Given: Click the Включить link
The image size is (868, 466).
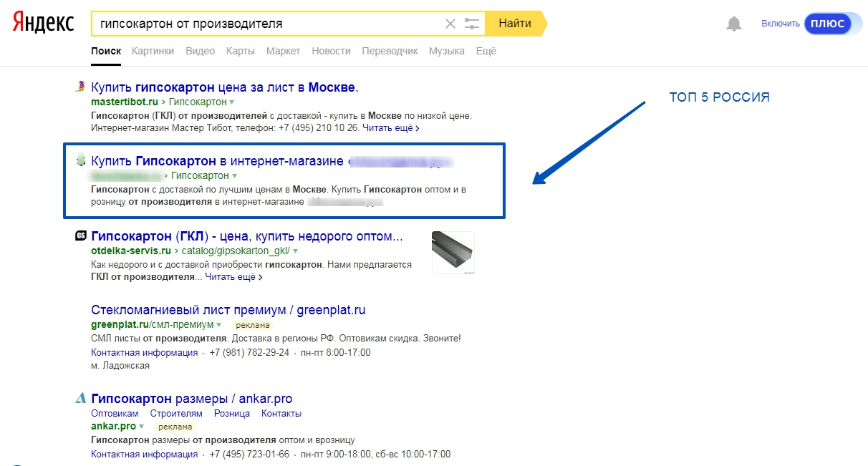Looking at the screenshot, I should point(781,24).
